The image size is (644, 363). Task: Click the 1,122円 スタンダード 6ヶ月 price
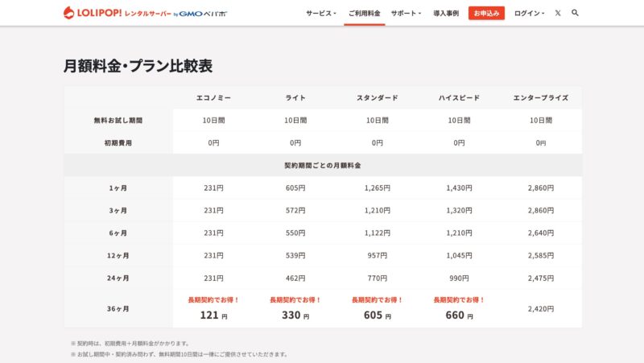pos(377,233)
